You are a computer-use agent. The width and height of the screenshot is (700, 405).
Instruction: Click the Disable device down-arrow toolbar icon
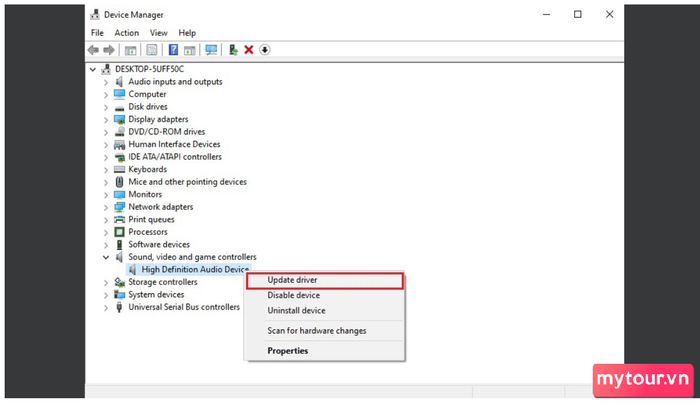coord(265,50)
